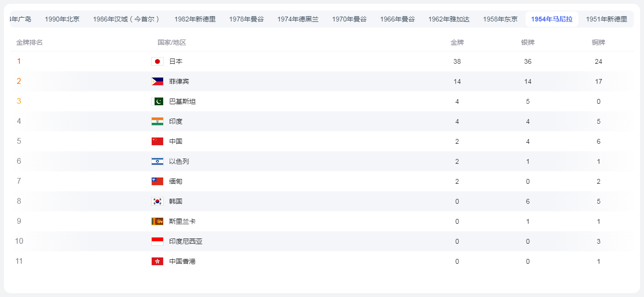This screenshot has height=297, width=644.
Task: Click the Indonesia flag icon
Action: click(x=157, y=241)
